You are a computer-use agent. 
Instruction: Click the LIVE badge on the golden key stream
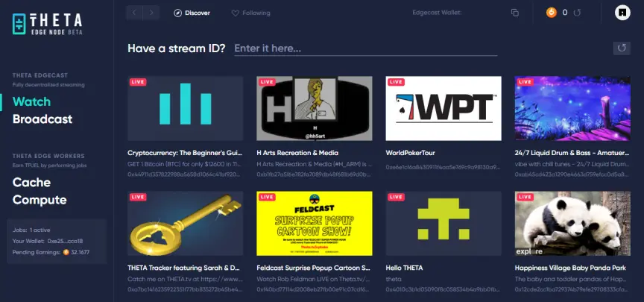click(138, 197)
